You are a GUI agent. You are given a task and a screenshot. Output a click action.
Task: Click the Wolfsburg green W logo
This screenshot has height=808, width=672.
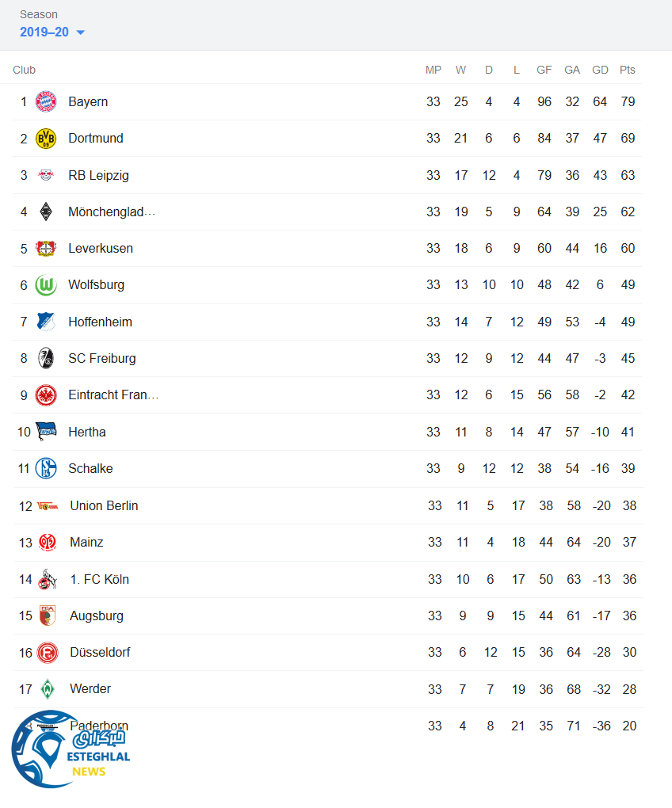coord(46,285)
